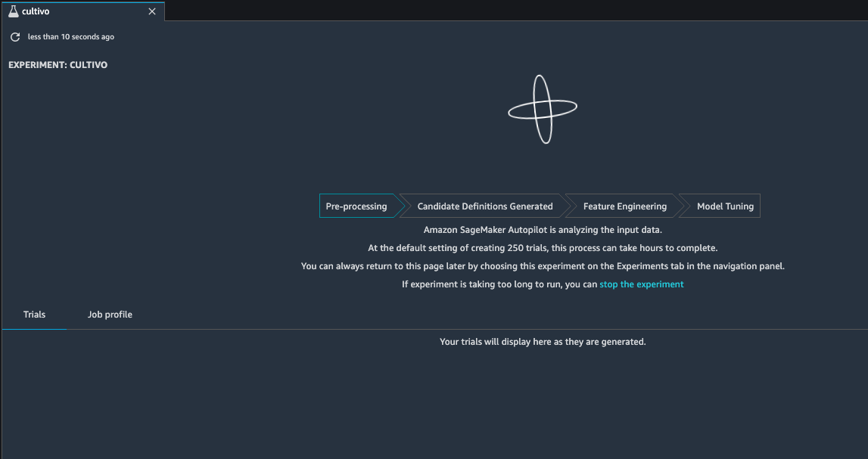Click the flask icon on the cultivo tab

[14, 11]
